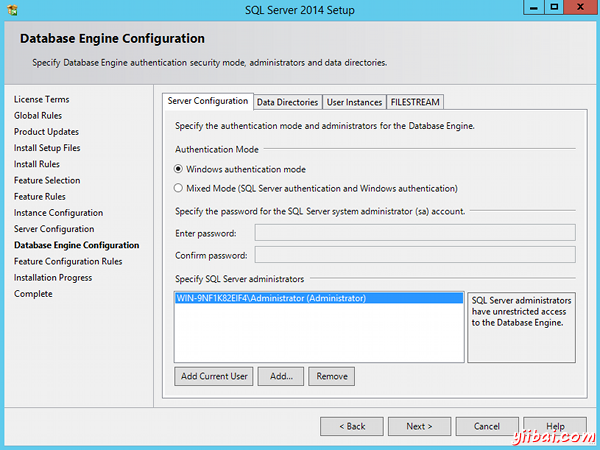Open the User Instances tab
This screenshot has height=450, width=600.
tap(354, 102)
